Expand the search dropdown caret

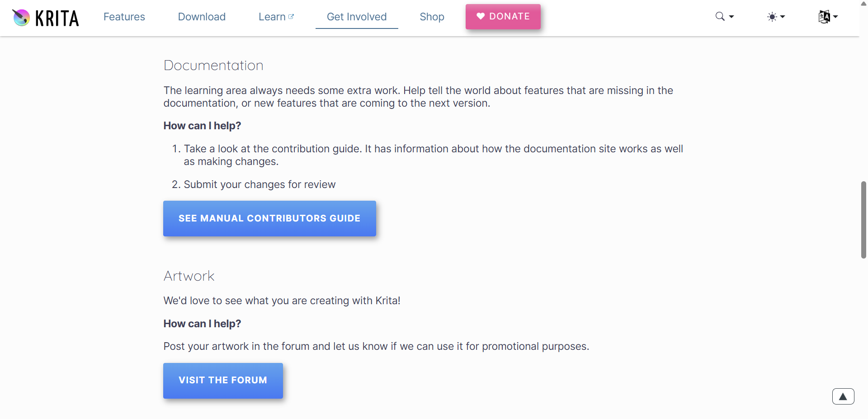731,17
